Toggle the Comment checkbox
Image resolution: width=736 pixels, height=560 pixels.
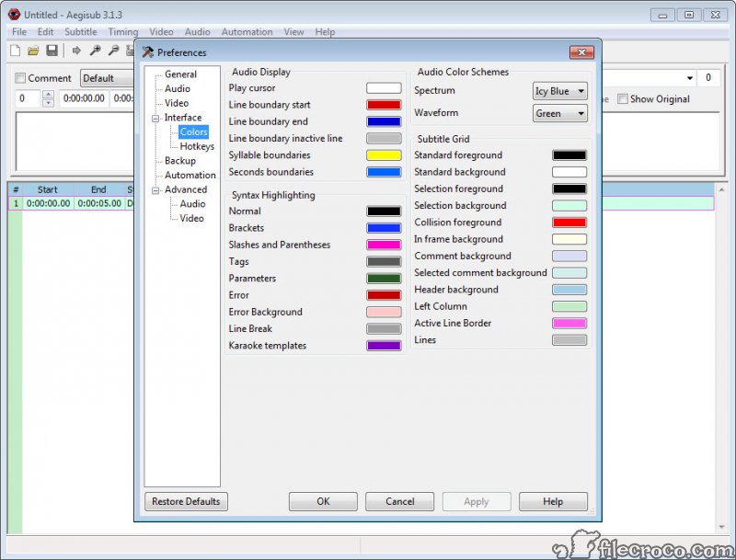(x=20, y=78)
